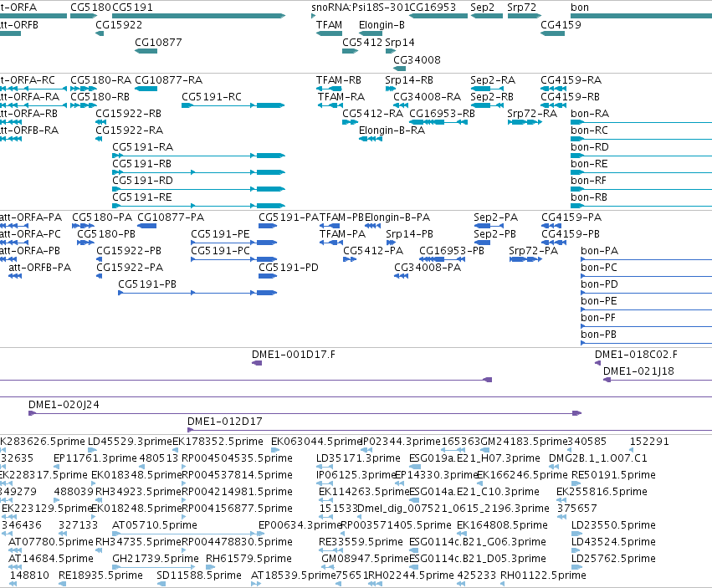Screen dimensions: 712x588
Task: Select the Srp14 gene label
Action: coord(400,42)
